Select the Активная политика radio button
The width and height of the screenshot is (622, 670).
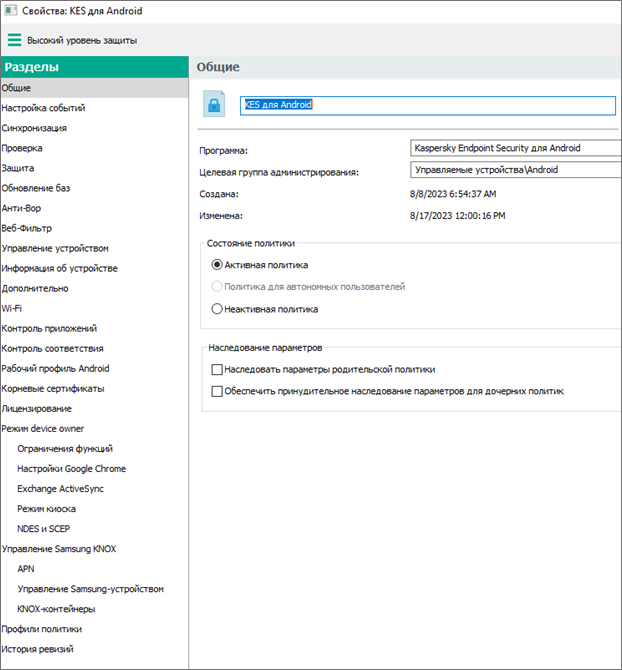coord(217,265)
